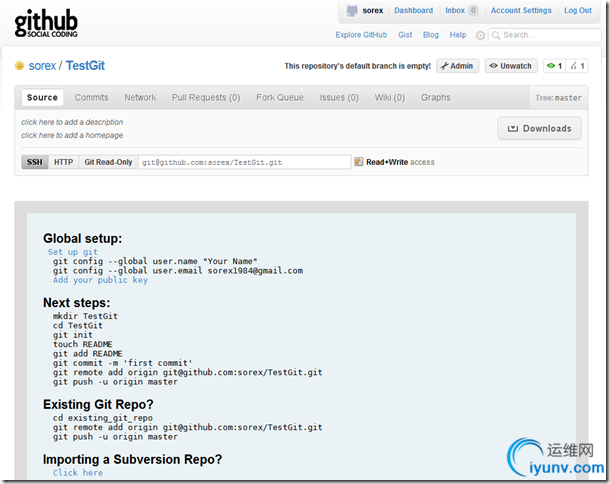Click the sorex username in top bar
Viewport: 610px width, 484px height.
(373, 11)
